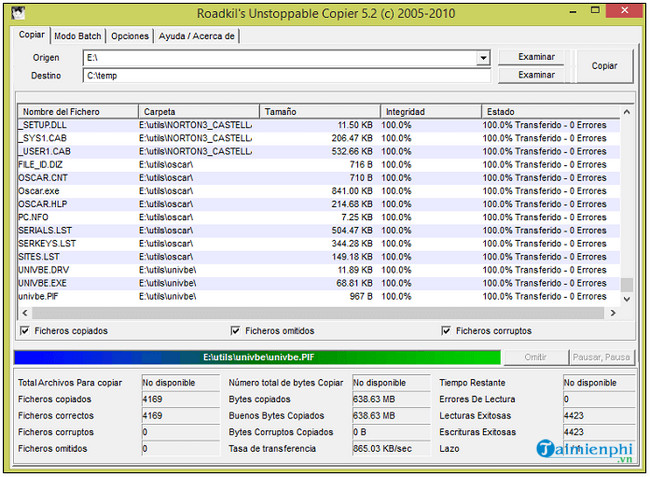
Task: Minimize the Unstoppable Copier window
Action: (573, 12)
